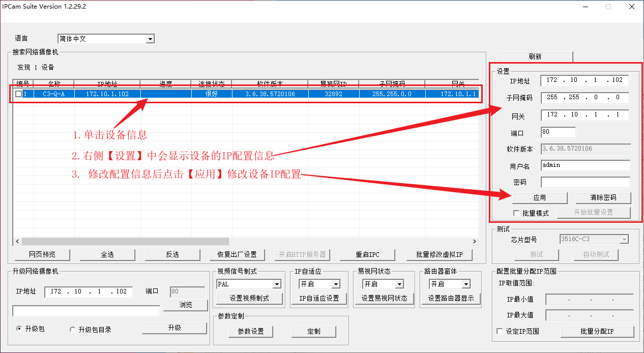644x353 pixels.
Task: Click the 定制 button
Action: [x=314, y=331]
